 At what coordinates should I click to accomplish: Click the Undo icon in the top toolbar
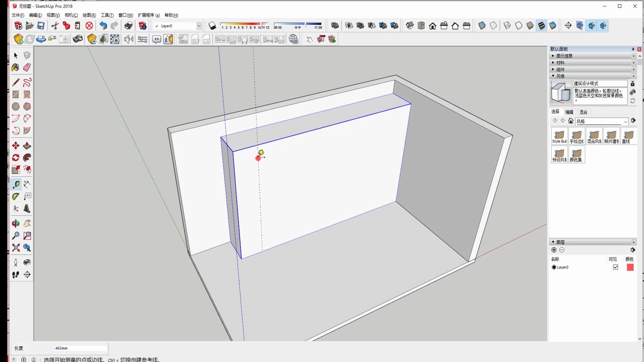pyautogui.click(x=103, y=25)
